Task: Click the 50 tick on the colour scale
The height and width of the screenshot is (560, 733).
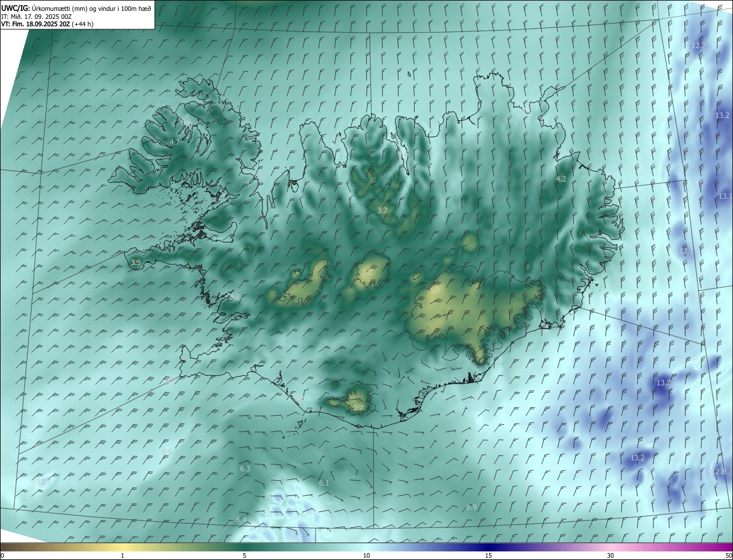Action: click(728, 555)
